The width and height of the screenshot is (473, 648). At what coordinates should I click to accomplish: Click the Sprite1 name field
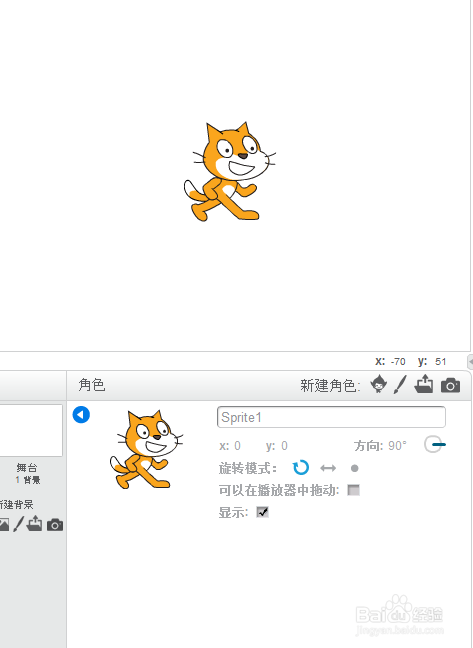[x=331, y=417]
